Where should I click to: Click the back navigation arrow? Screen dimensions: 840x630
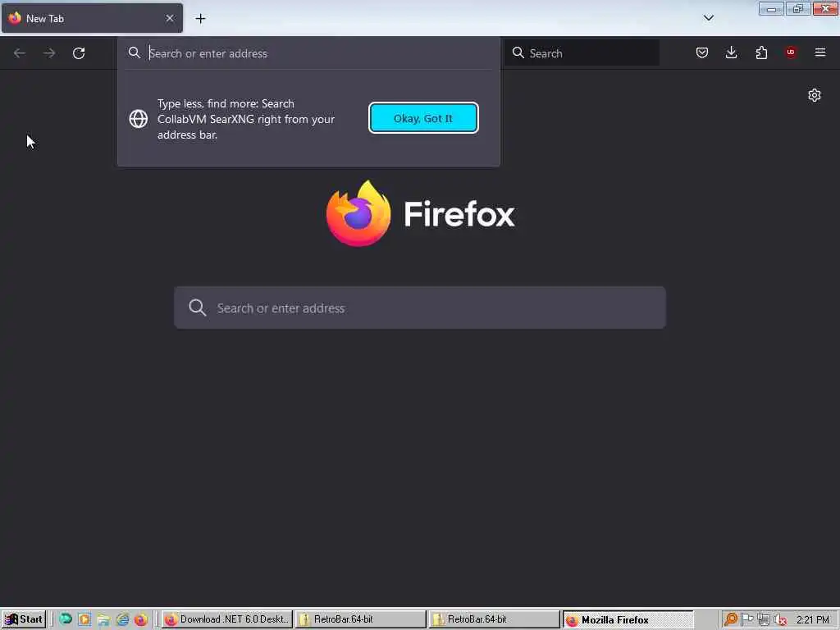pos(20,53)
